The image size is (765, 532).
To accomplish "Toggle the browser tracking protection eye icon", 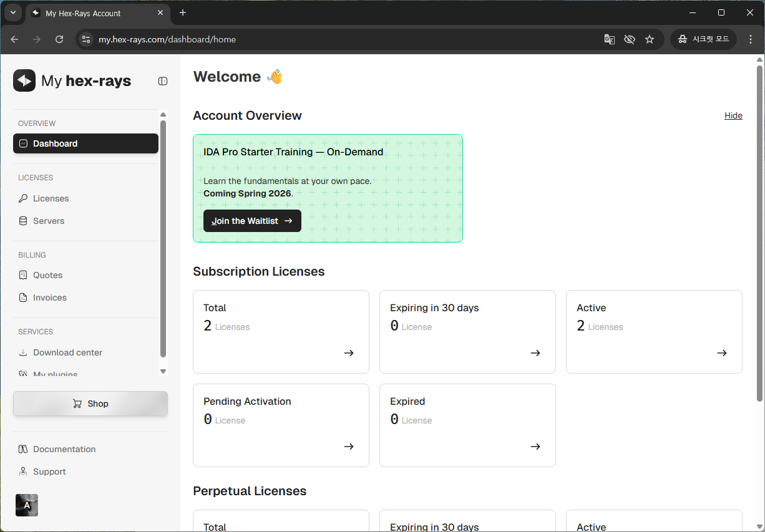I will (630, 39).
